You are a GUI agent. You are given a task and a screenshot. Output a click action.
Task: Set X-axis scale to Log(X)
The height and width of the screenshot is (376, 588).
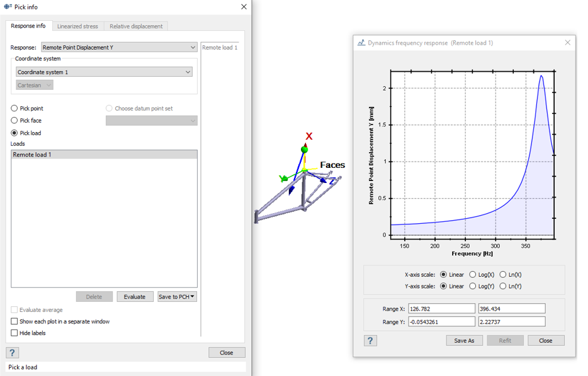[x=473, y=275]
